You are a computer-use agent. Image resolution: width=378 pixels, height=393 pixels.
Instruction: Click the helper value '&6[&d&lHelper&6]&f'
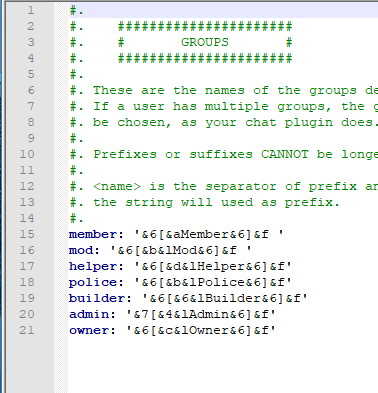(213, 266)
